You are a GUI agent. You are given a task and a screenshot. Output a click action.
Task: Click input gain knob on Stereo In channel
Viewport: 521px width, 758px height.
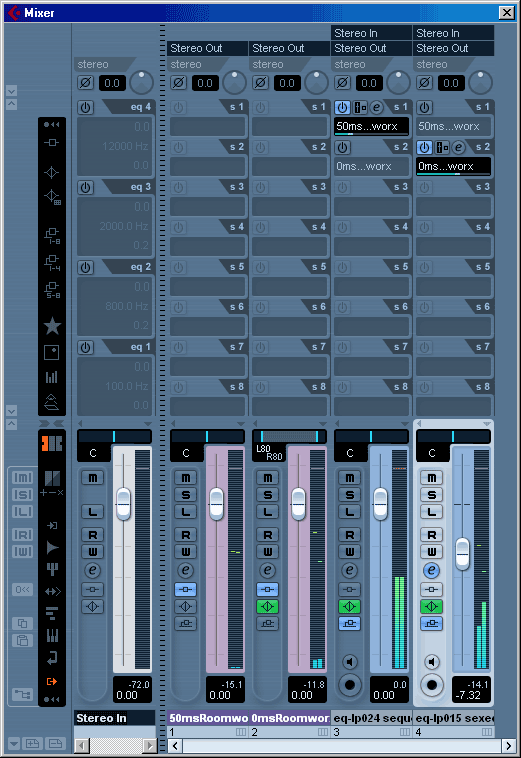141,83
